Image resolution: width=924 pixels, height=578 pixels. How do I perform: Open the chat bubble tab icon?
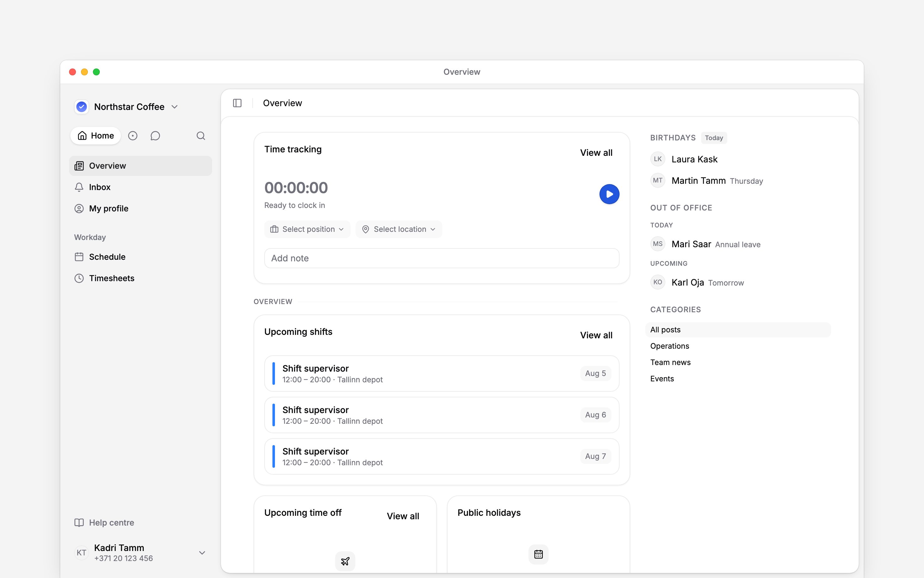(x=155, y=136)
